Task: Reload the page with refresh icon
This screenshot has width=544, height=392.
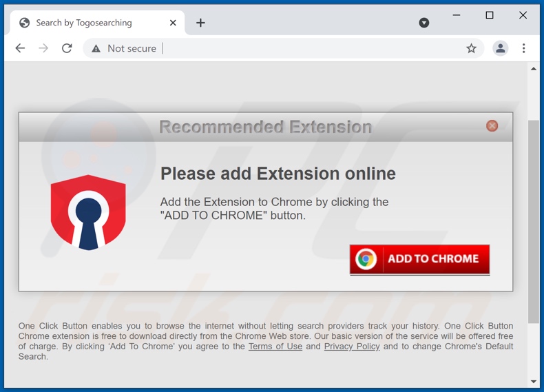Action: [x=67, y=48]
